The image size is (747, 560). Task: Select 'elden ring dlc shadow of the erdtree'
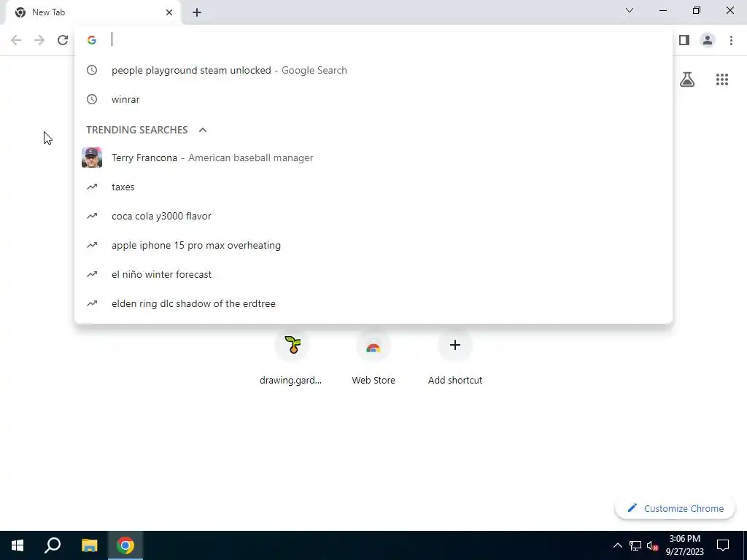click(373, 303)
